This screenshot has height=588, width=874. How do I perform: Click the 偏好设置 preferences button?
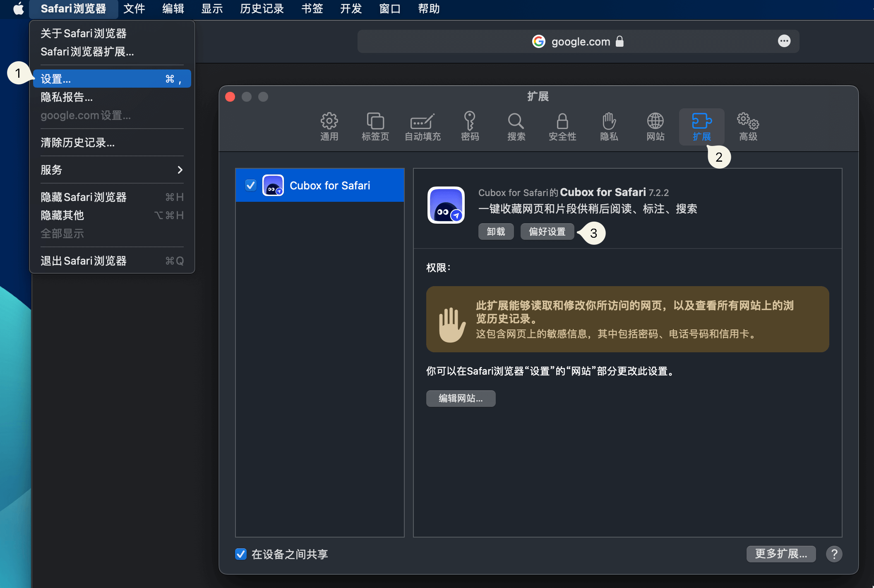click(547, 232)
